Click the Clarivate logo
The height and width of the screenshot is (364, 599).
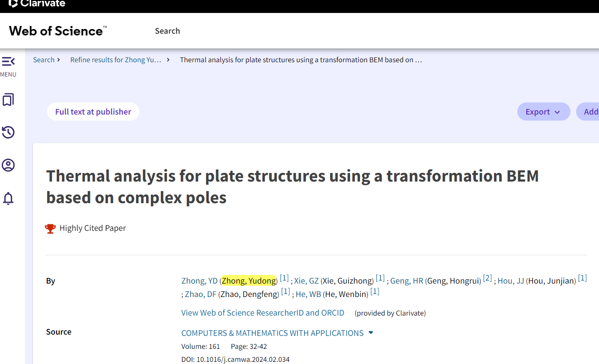click(x=37, y=3)
